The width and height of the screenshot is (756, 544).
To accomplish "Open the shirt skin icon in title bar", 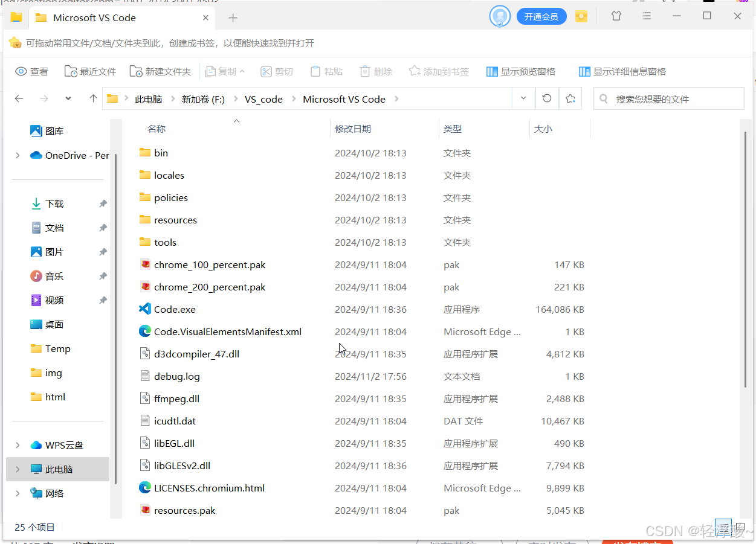I will (616, 16).
